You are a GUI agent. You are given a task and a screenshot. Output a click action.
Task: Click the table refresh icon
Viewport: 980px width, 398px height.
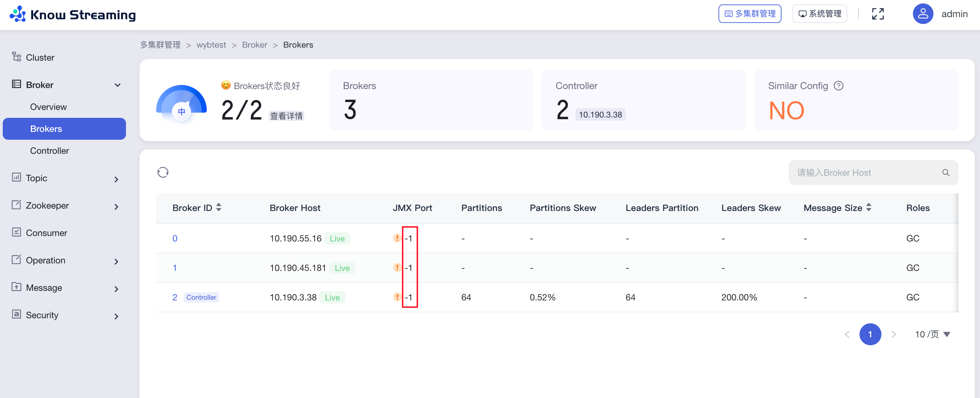coord(163,172)
